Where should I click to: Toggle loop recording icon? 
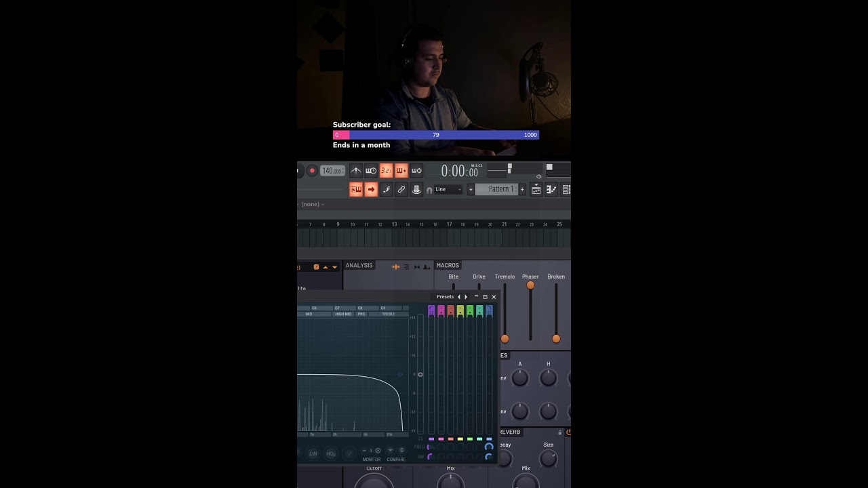coord(416,171)
